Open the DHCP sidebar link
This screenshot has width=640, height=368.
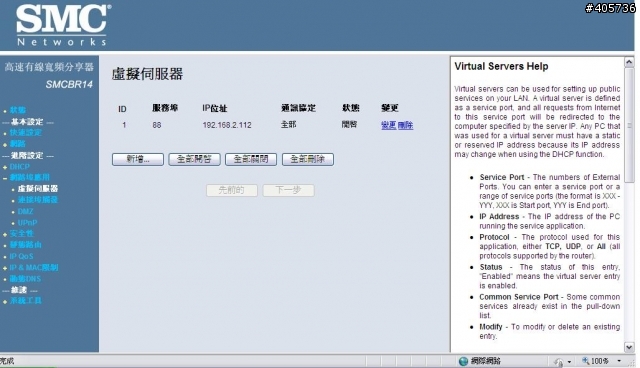pos(20,167)
